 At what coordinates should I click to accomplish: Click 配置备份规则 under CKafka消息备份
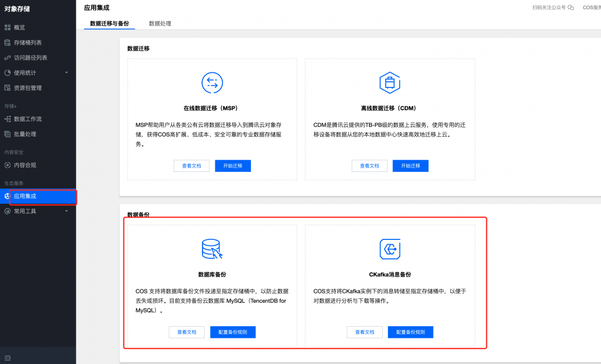(411, 332)
